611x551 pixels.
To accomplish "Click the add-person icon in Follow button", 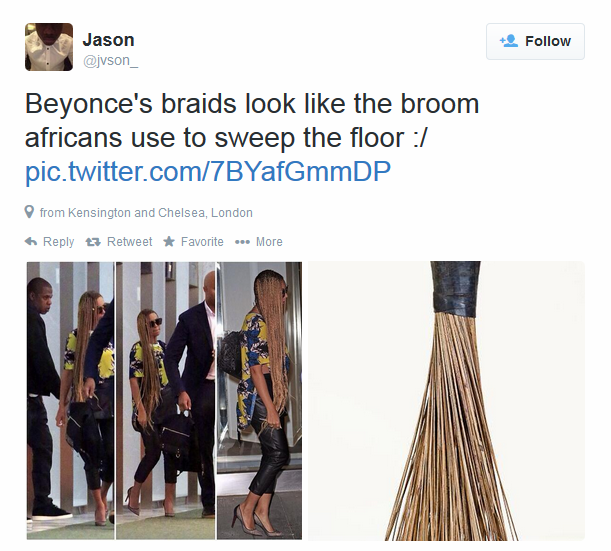I will pyautogui.click(x=509, y=41).
